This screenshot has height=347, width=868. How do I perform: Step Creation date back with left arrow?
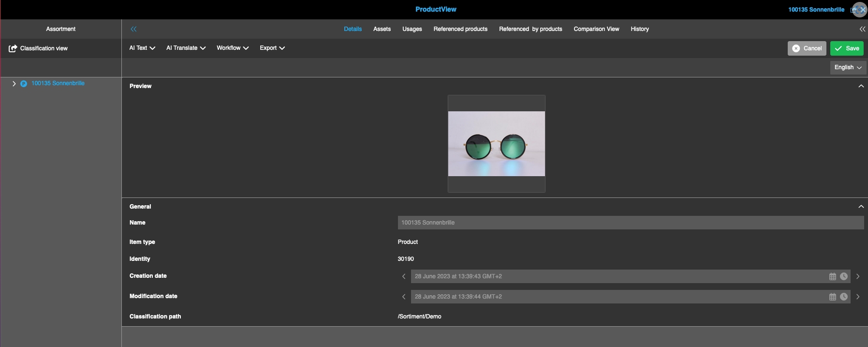pos(404,276)
